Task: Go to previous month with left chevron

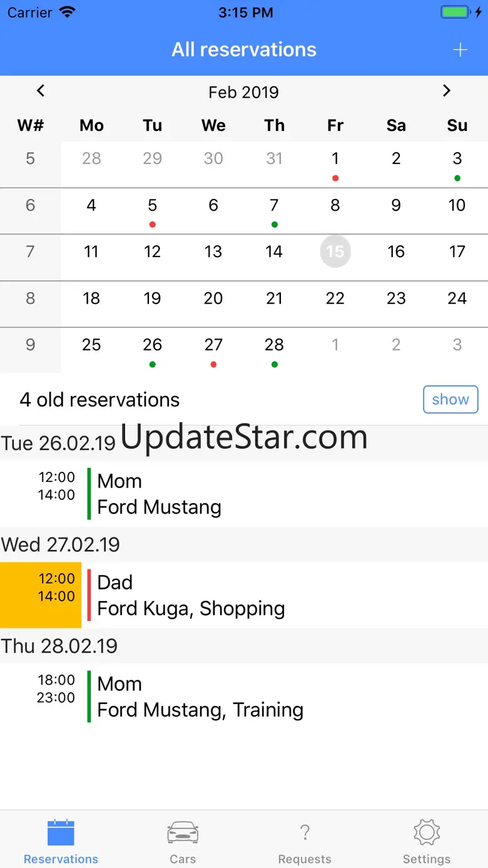Action: click(x=41, y=91)
